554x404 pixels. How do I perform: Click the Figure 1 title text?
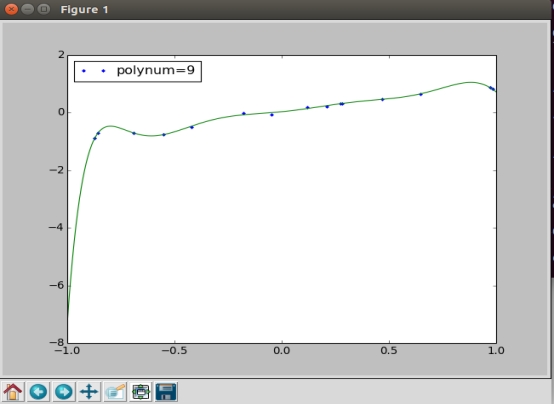pyautogui.click(x=84, y=10)
